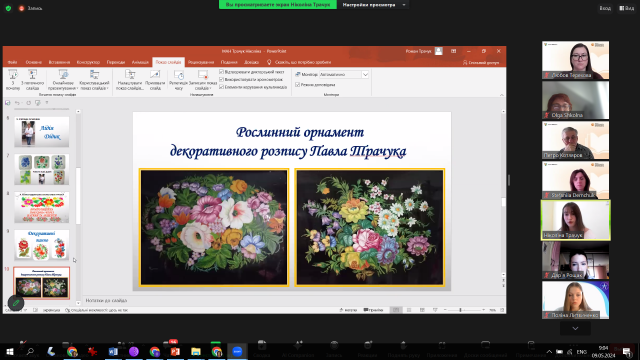
Task: Click the redo icon in quick access toolbar
Action: tap(28, 103)
